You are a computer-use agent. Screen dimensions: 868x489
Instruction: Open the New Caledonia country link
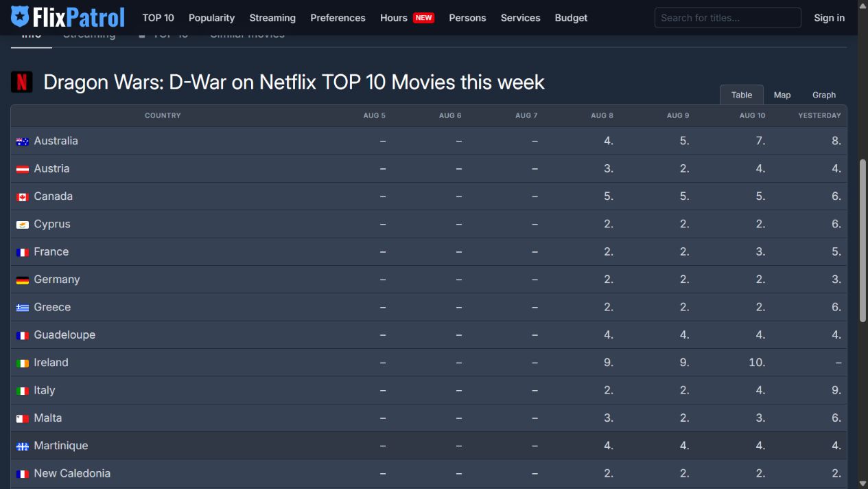[72, 473]
